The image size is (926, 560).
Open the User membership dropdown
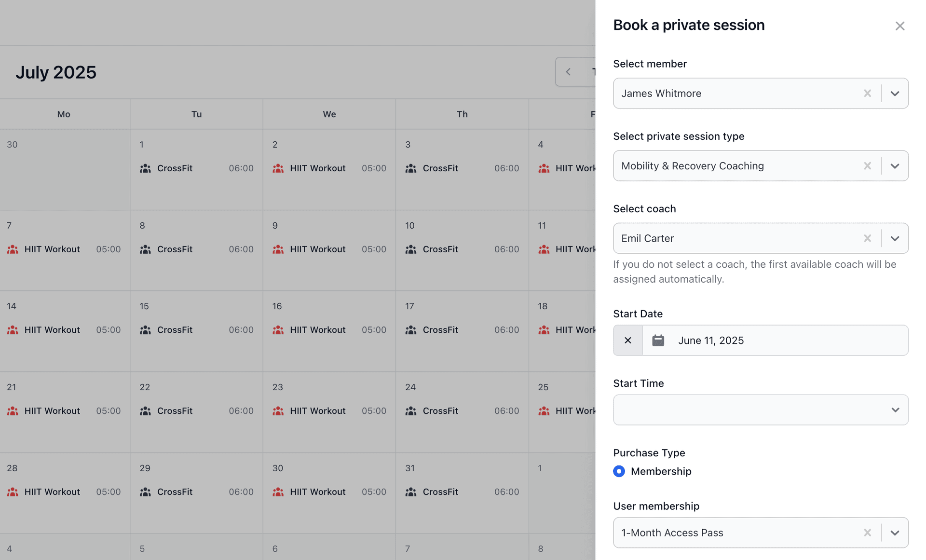pos(895,533)
